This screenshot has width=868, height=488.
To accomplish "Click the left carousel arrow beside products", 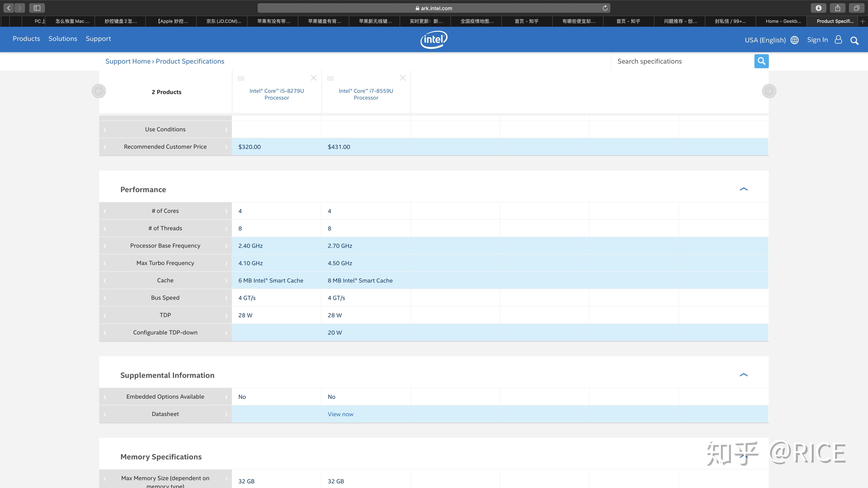I will pyautogui.click(x=99, y=91).
